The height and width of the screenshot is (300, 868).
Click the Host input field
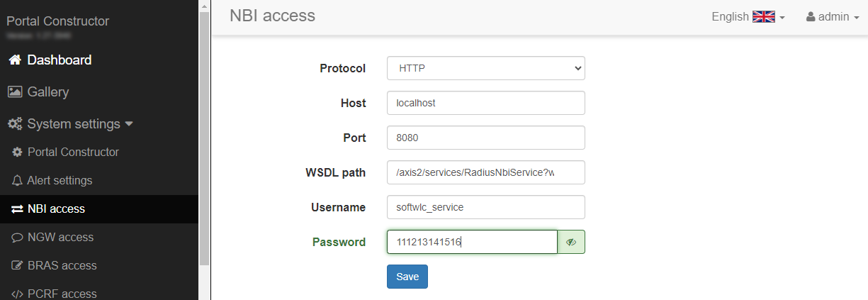pyautogui.click(x=485, y=103)
